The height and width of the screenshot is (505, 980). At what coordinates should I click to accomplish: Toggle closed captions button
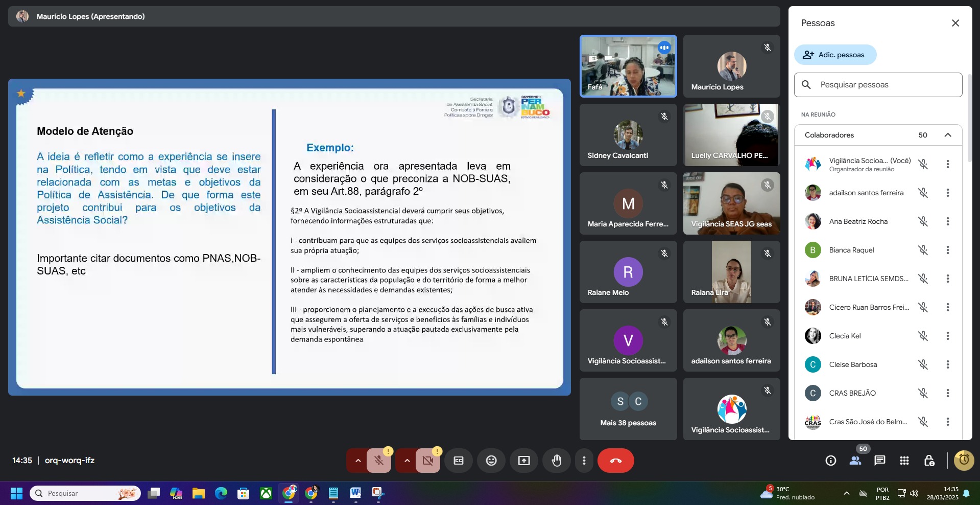(x=458, y=461)
